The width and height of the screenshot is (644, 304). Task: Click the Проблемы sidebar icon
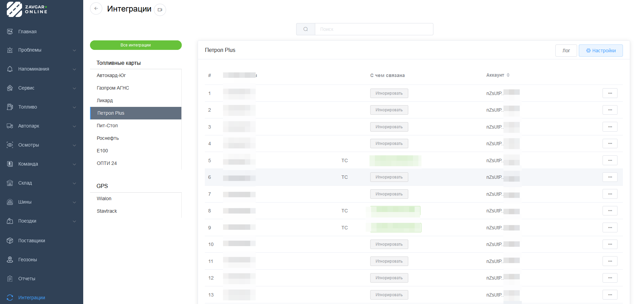pyautogui.click(x=10, y=50)
